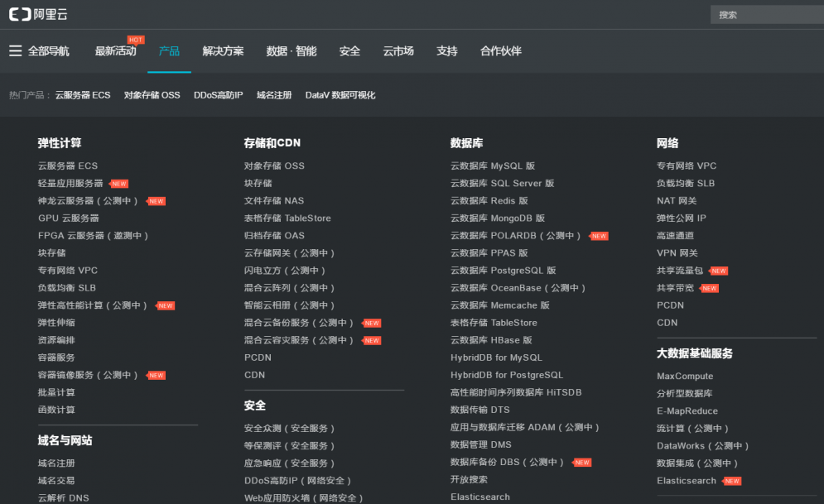Open the 安全 item in the top navigation
The image size is (824, 504).
click(349, 51)
